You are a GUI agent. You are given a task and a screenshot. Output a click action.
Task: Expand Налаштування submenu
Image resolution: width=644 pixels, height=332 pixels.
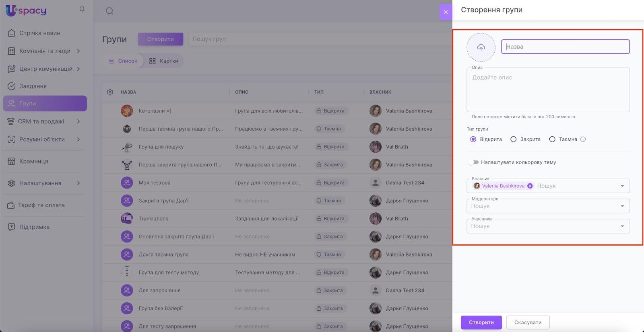78,183
